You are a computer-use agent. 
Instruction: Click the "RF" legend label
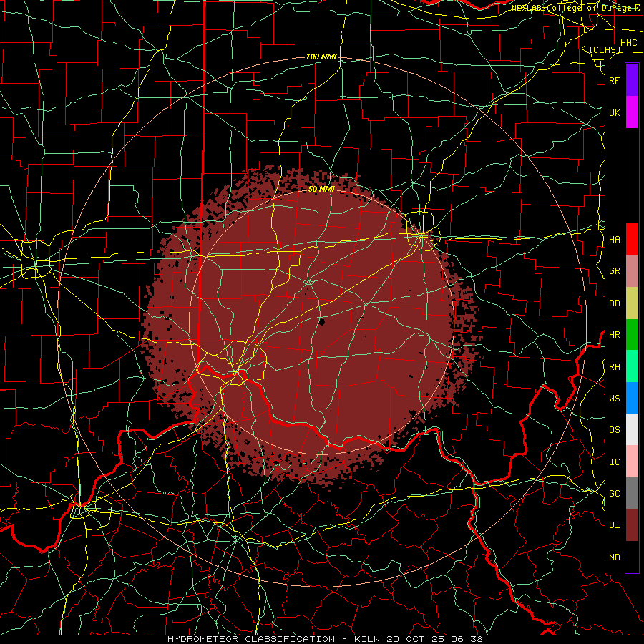tap(614, 80)
